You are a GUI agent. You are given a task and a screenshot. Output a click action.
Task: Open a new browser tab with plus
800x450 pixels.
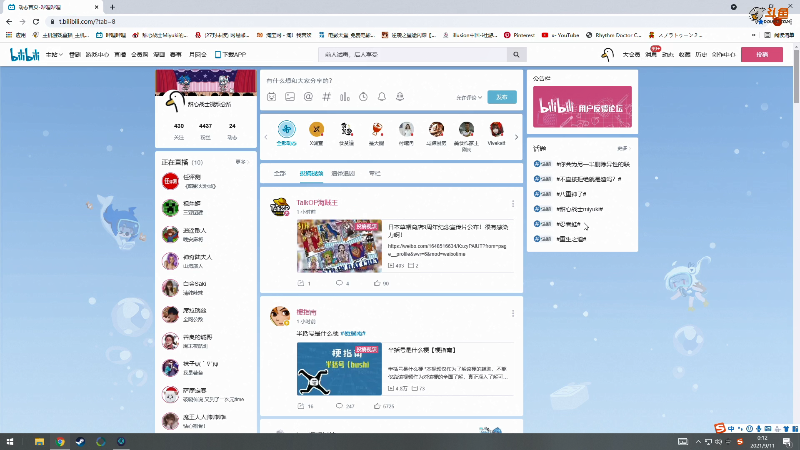(112, 7)
